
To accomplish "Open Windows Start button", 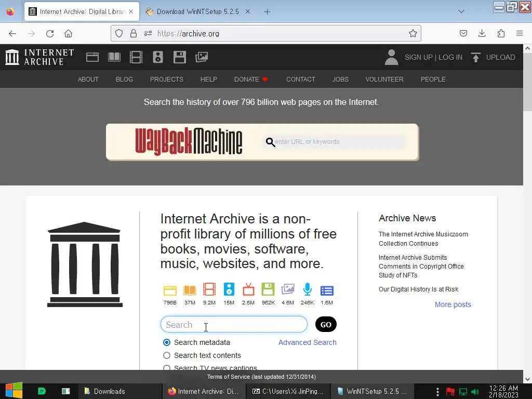I will tap(14, 391).
